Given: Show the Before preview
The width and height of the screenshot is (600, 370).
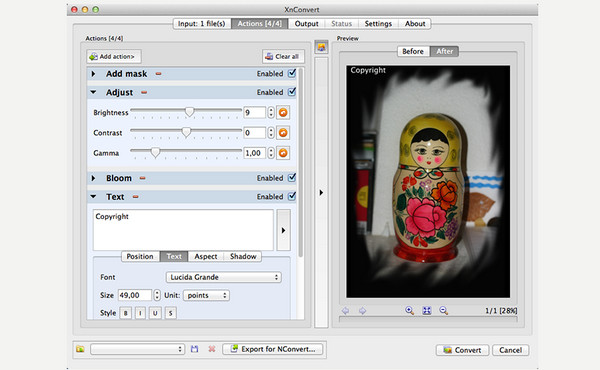Looking at the screenshot, I should coord(413,51).
